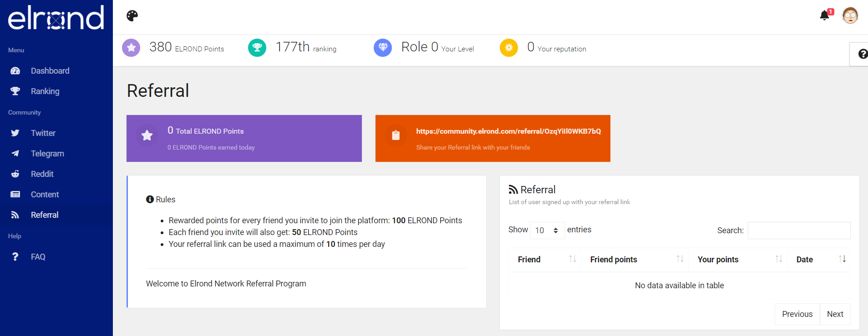Click '380 ELROND Points' stat
This screenshot has width=868, height=336.
pyautogui.click(x=187, y=47)
